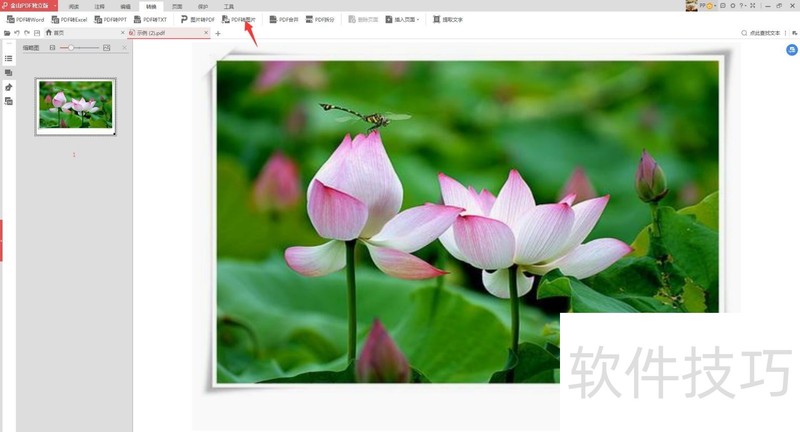Switch to the 注释 ribbon tab
Image resolution: width=800 pixels, height=432 pixels.
100,7
